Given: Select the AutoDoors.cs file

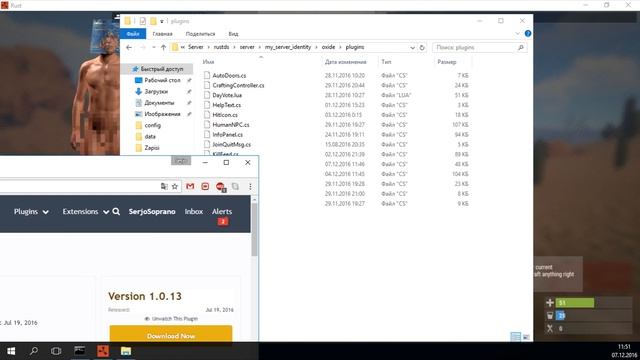Looking at the screenshot, I should coord(229,76).
